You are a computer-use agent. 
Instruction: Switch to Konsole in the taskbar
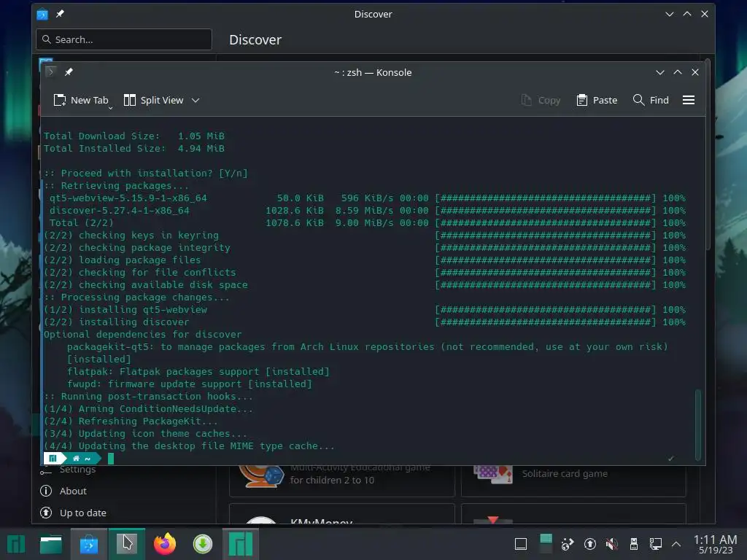coord(127,544)
